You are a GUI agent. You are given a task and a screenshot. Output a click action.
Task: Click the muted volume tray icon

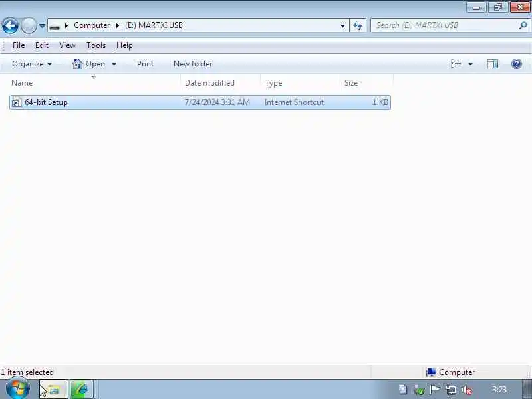[467, 390]
